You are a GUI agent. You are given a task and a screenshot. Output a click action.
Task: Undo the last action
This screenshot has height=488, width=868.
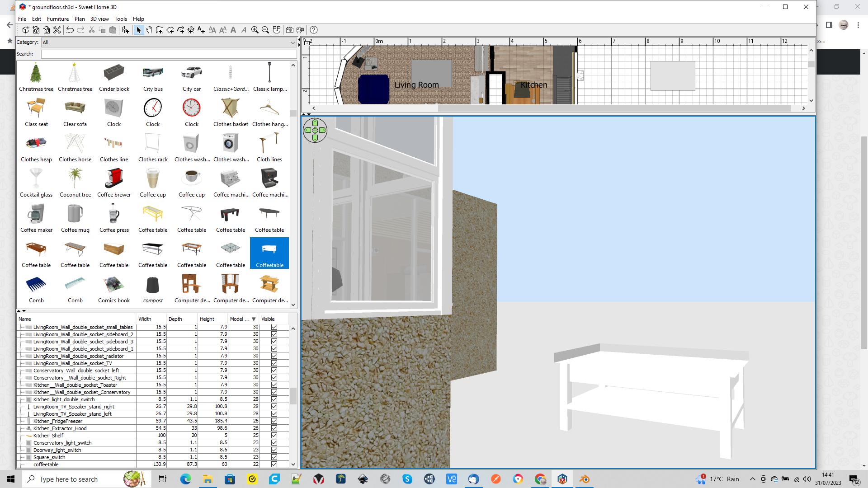tap(70, 30)
